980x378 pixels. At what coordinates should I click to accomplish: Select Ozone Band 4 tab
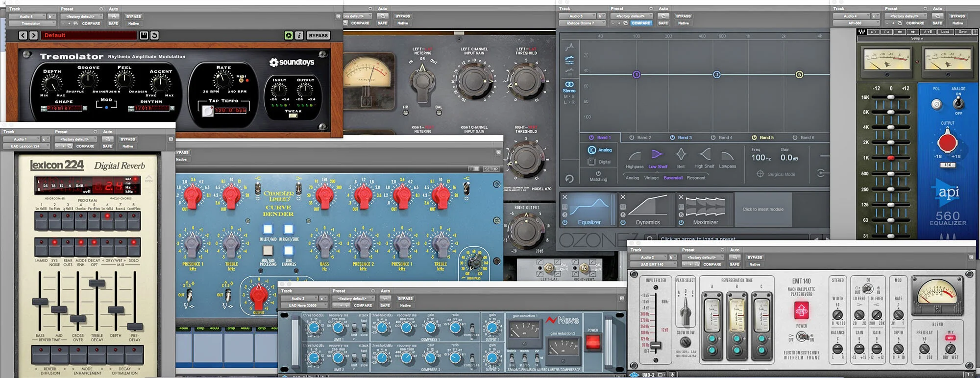(x=722, y=138)
